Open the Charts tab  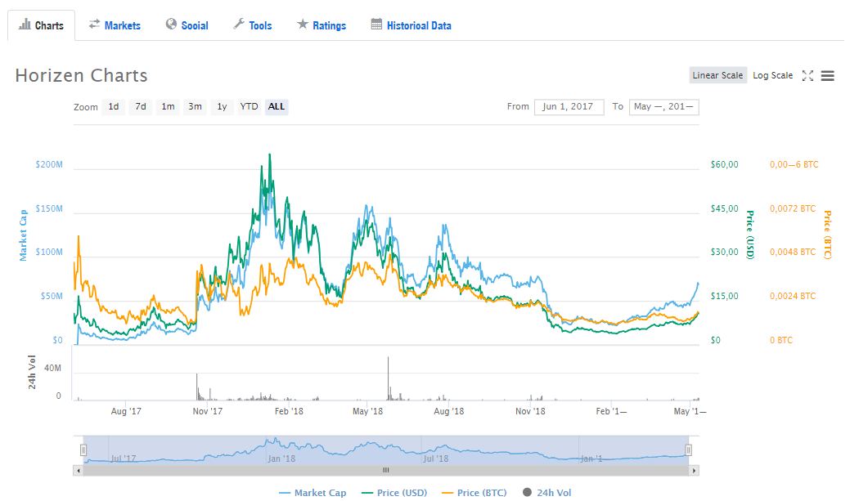[42, 25]
